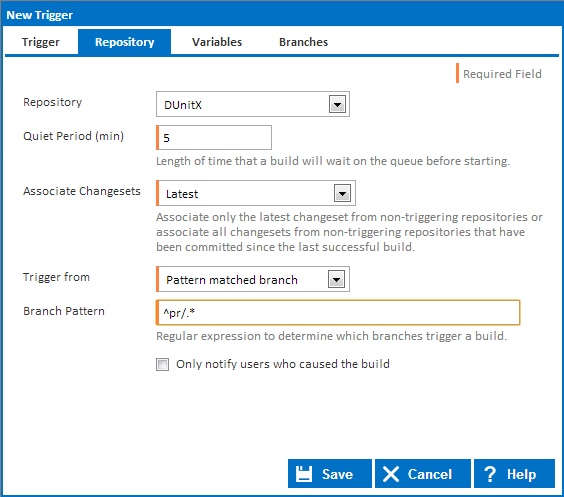
Task: Click the Help button label
Action: click(522, 474)
